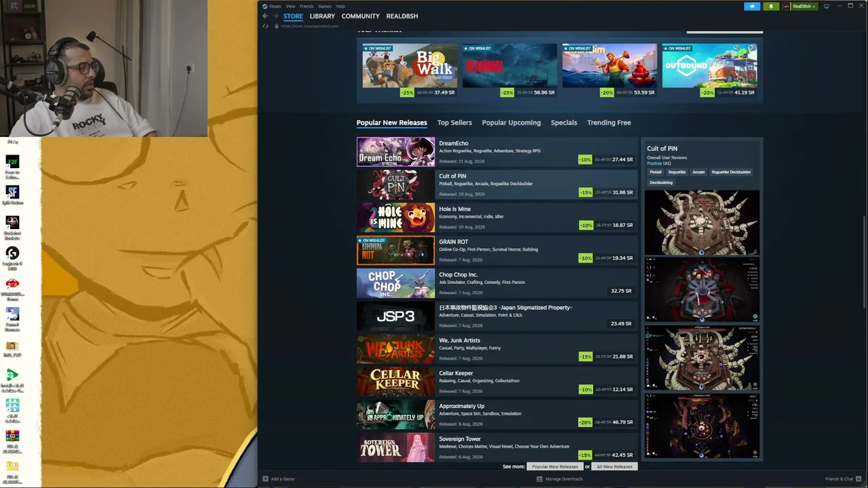This screenshot has width=868, height=488.
Task: Open the Friends & Chat icon
Action: coord(860,479)
